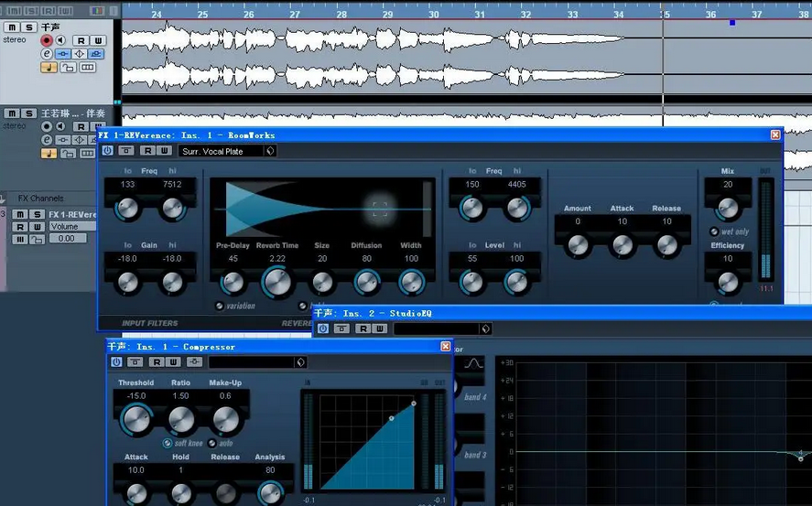Click sends state icon on 干声 track
Screen dimensions: 812x506
(x=96, y=54)
